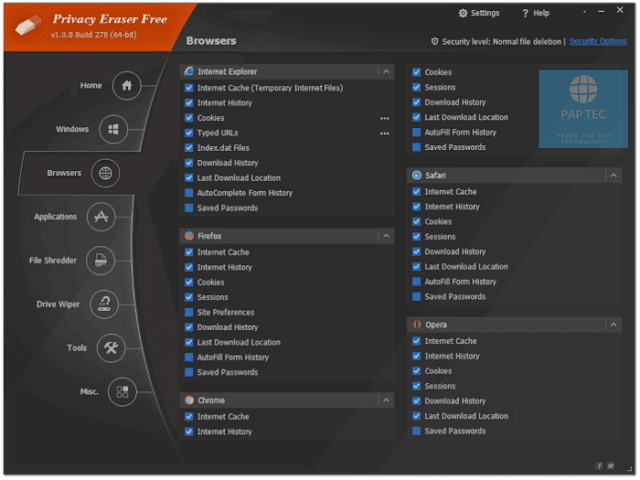
Task: Click the Facebook icon at bottom right
Action: point(599,466)
